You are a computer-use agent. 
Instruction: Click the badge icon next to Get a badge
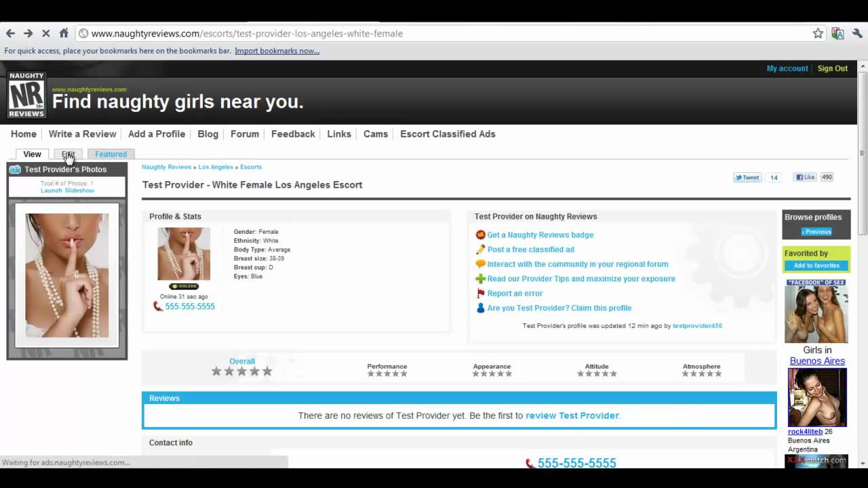point(480,235)
